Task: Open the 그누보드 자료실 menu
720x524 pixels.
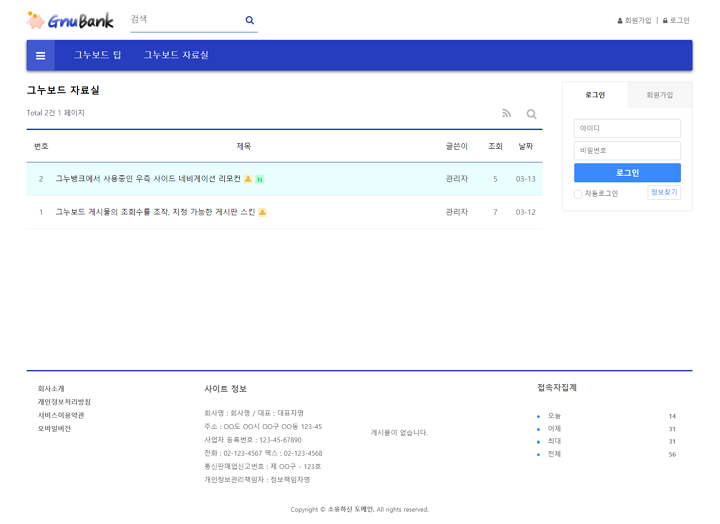Action: pos(176,56)
